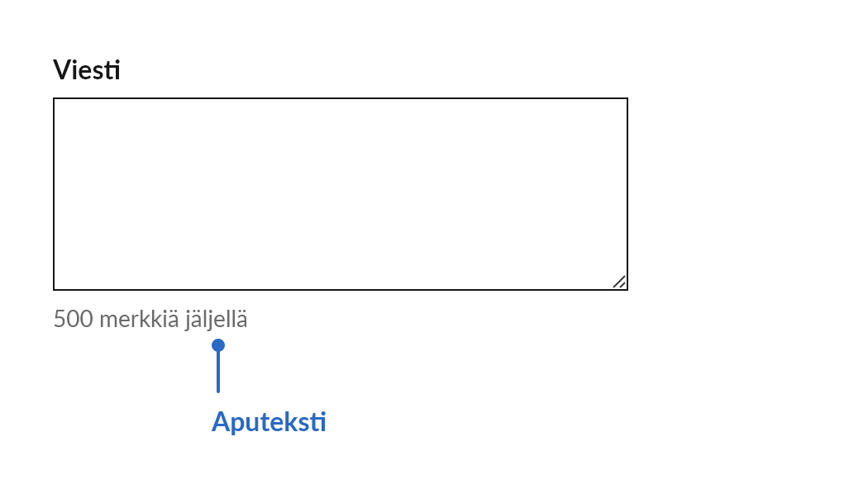The height and width of the screenshot is (489, 868).
Task: Click the blue Aputeksti annotation label
Action: click(269, 421)
